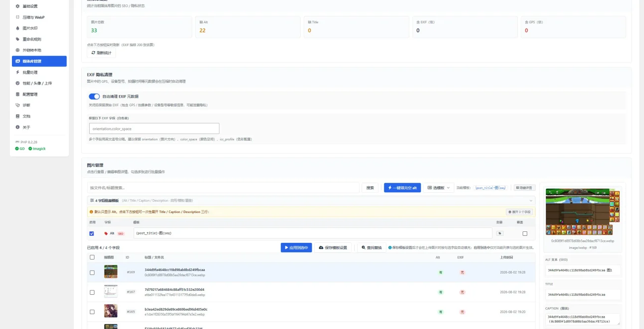Viewport: 644px width, 329px height.
Task: Click the TITLE field in details panel
Action: coord(583,294)
